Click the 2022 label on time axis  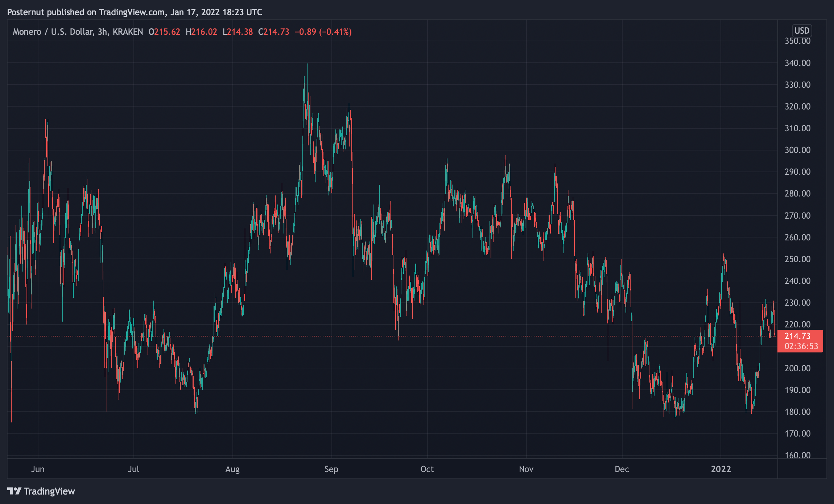[721, 469]
